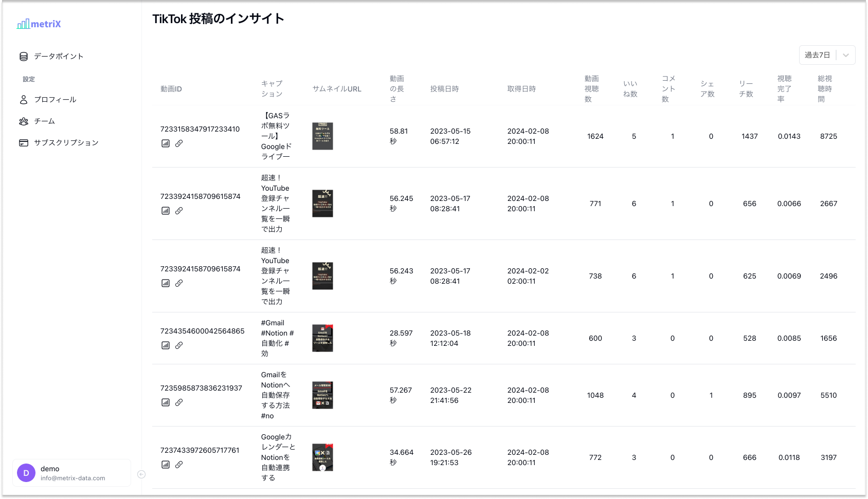Open the データポイント menu item
This screenshot has width=868, height=499.
(x=58, y=57)
